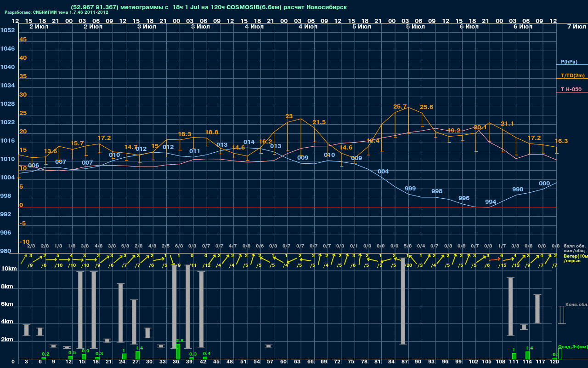The image size is (588, 368).
Task: Click the 1028 pressure axis value
Action: pyautogui.click(x=7, y=104)
